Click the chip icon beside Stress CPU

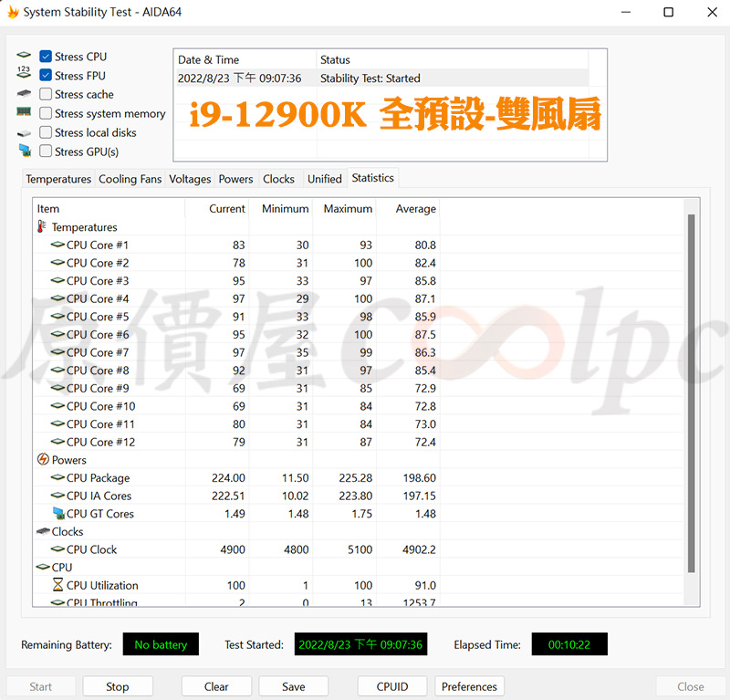[x=24, y=55]
